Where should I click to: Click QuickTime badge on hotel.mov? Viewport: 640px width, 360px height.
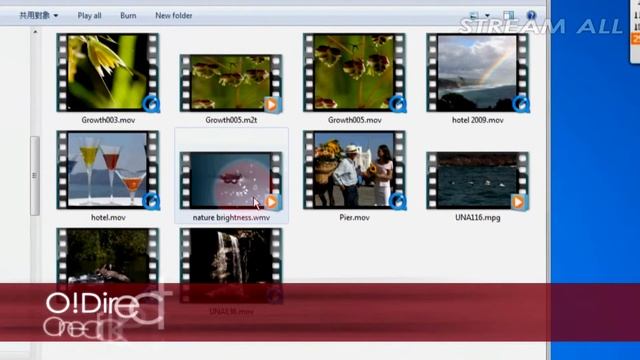point(151,201)
